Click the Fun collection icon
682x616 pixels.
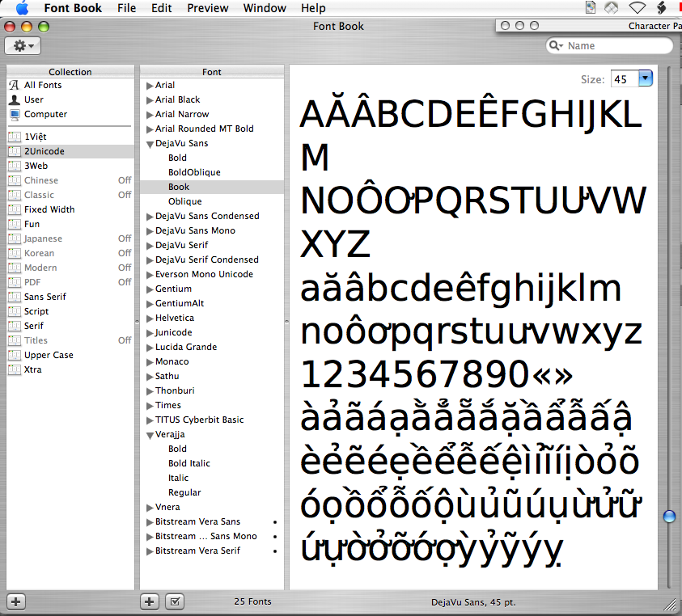[15, 224]
